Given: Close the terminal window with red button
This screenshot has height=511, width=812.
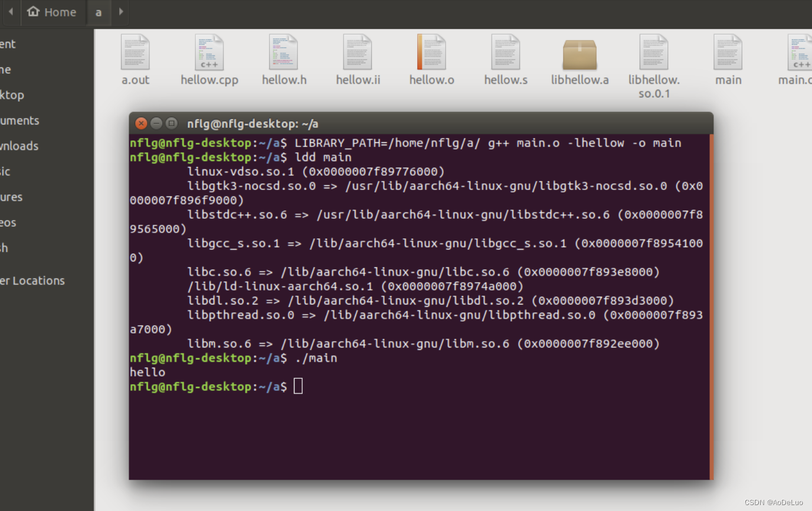Looking at the screenshot, I should tap(141, 123).
